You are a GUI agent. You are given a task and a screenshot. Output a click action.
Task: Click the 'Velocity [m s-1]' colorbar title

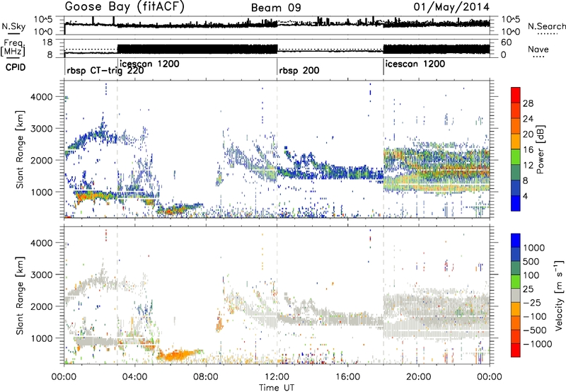[559, 295]
